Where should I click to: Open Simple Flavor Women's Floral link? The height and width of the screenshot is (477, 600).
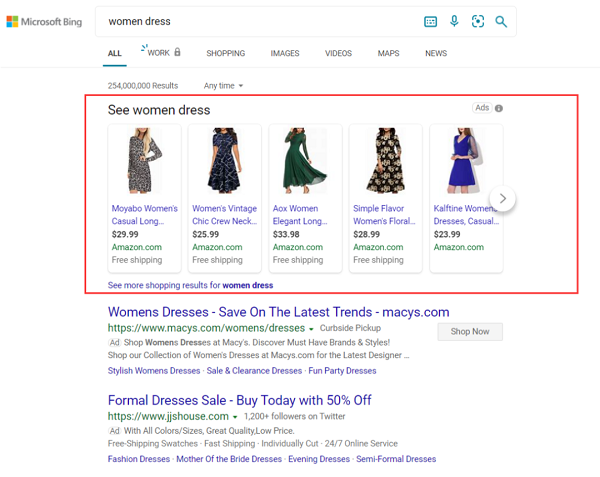[x=384, y=215]
